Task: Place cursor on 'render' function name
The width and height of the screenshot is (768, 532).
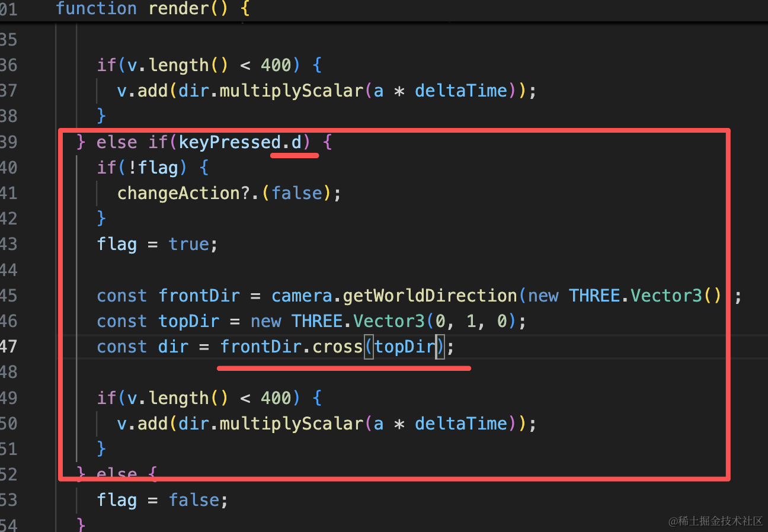Action: 178,9
